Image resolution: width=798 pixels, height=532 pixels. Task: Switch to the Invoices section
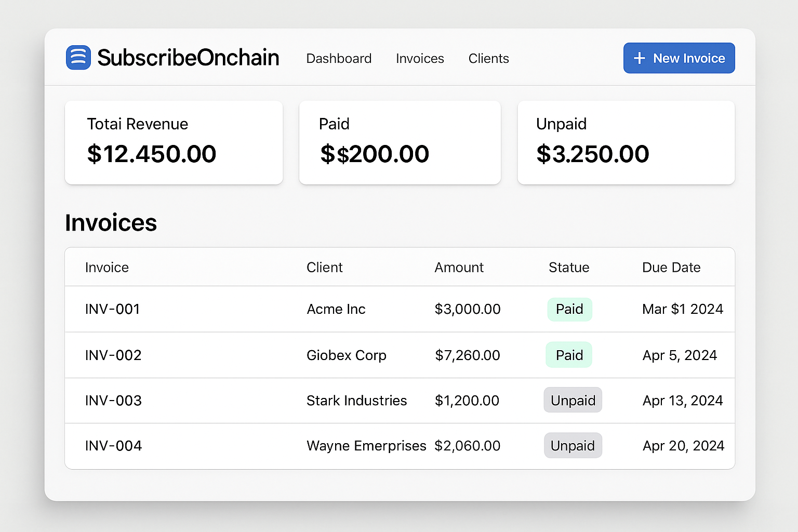[420, 58]
